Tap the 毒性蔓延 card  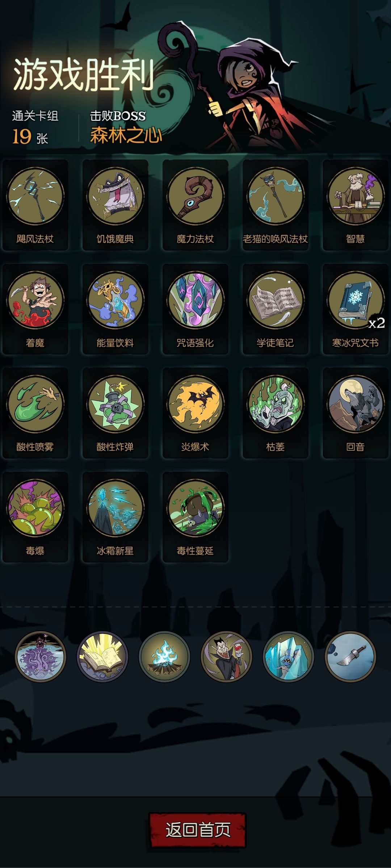tap(195, 517)
